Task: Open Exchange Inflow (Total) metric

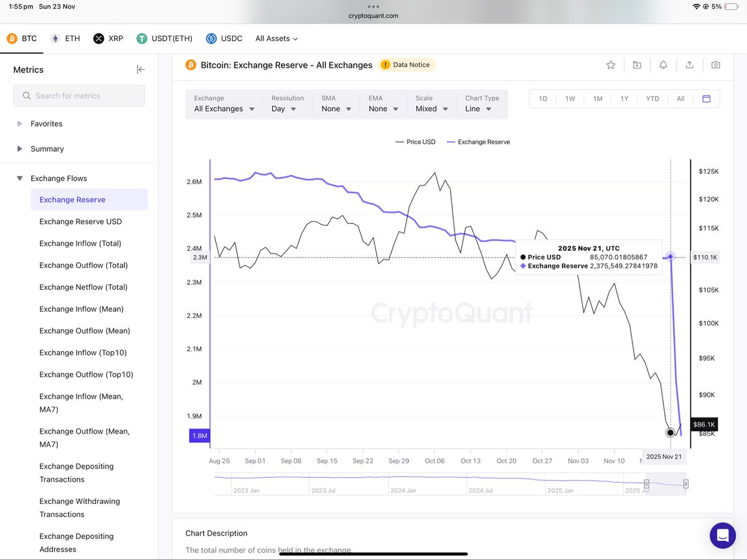Action: [x=80, y=243]
